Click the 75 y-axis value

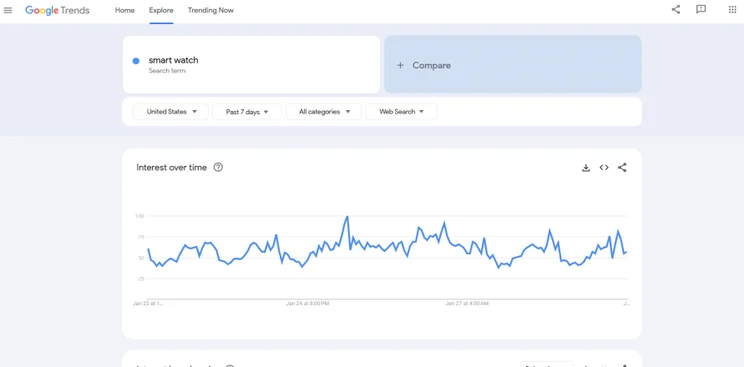[140, 237]
